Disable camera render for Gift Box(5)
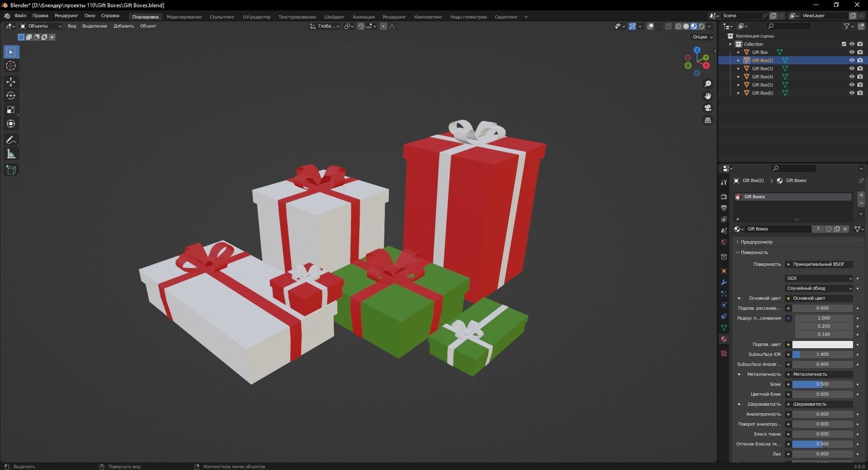The image size is (868, 470). tap(861, 85)
